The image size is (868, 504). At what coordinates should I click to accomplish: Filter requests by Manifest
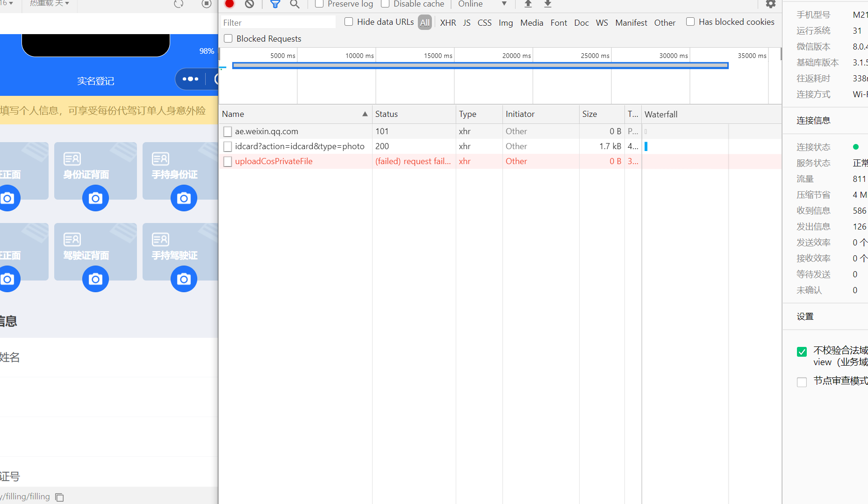pyautogui.click(x=631, y=22)
